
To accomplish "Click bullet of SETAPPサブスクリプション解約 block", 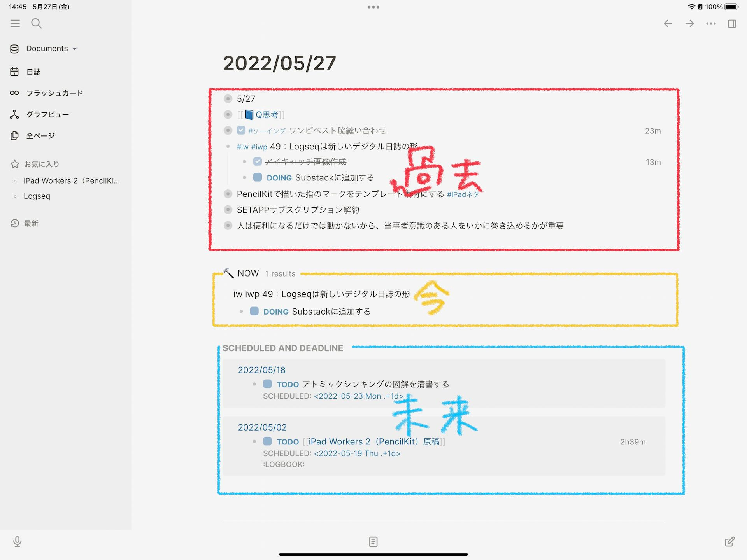I will coord(228,210).
